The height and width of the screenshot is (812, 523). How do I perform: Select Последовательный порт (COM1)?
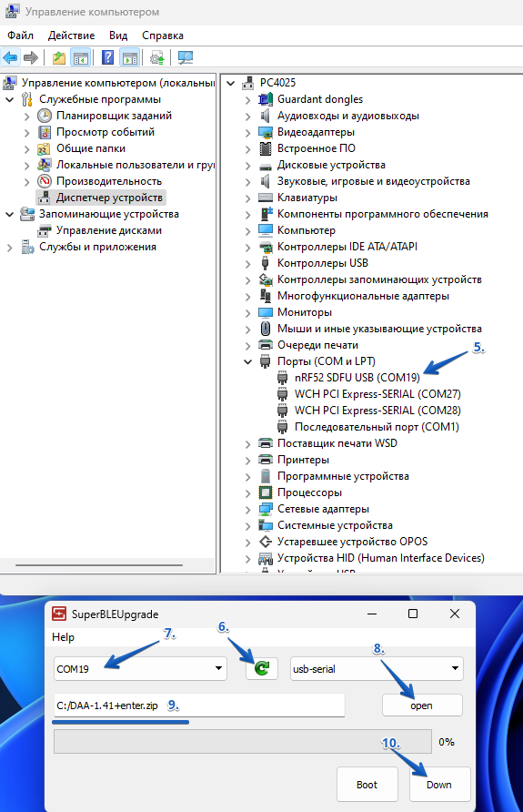point(377,427)
